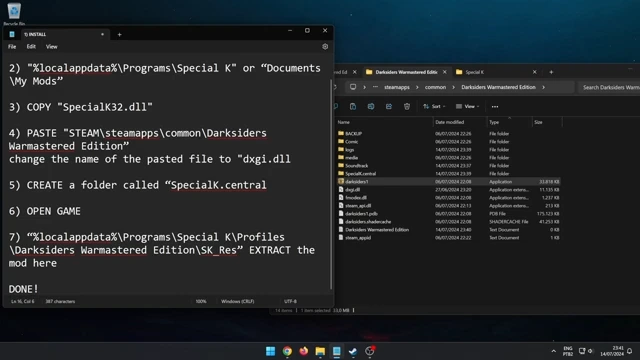This screenshot has width=640, height=360.
Task: Open File Explorer from the taskbar
Action: 320,351
